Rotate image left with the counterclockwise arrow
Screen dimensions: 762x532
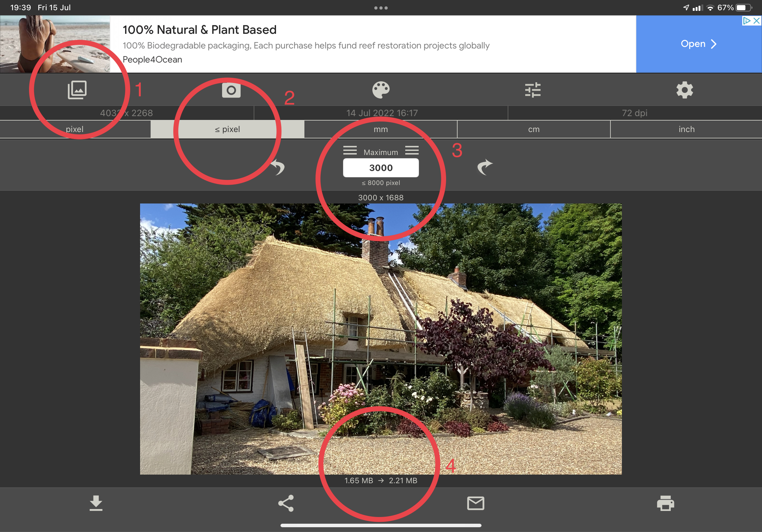coord(278,167)
